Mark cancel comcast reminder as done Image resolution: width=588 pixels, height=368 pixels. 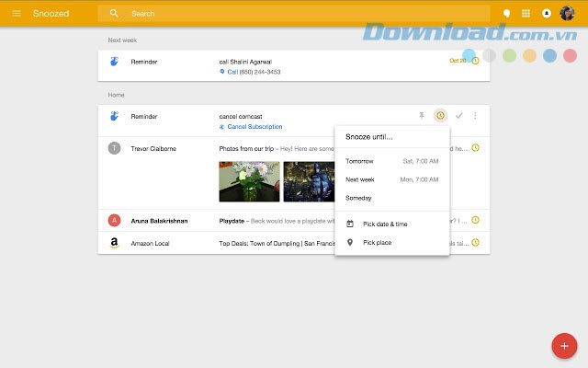458,116
